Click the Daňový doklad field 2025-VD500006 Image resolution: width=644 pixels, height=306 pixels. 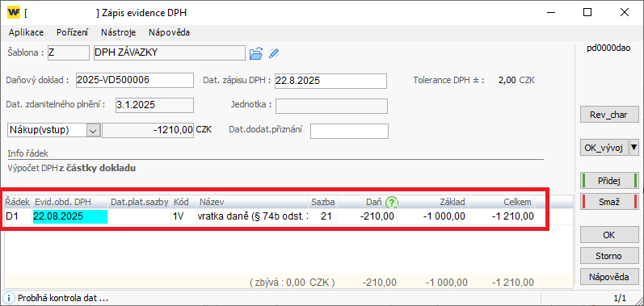[135, 81]
